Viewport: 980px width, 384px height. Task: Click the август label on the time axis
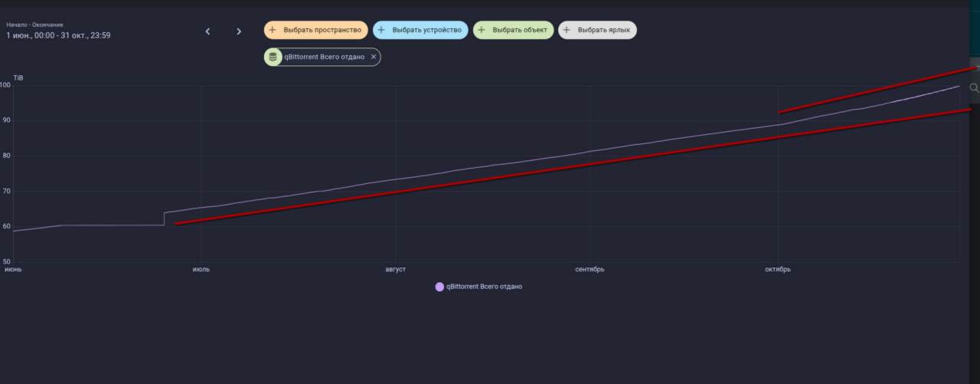[395, 270]
